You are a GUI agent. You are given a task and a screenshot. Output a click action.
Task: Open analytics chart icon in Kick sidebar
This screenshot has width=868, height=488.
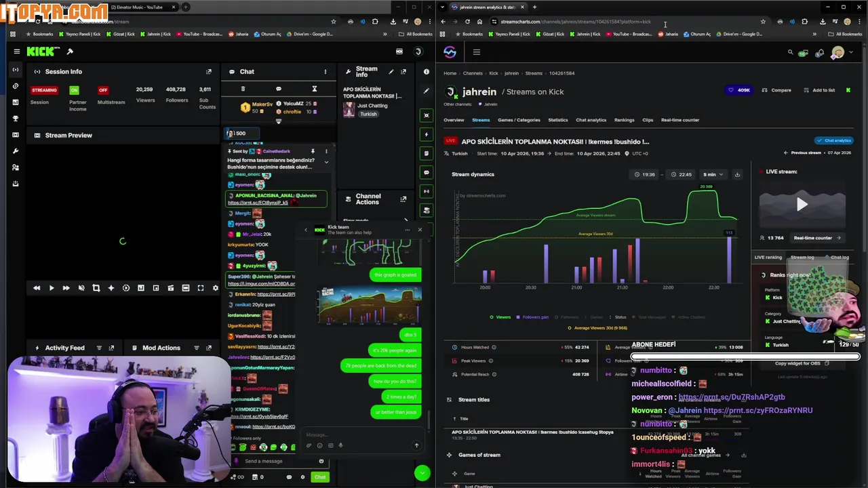point(16,102)
